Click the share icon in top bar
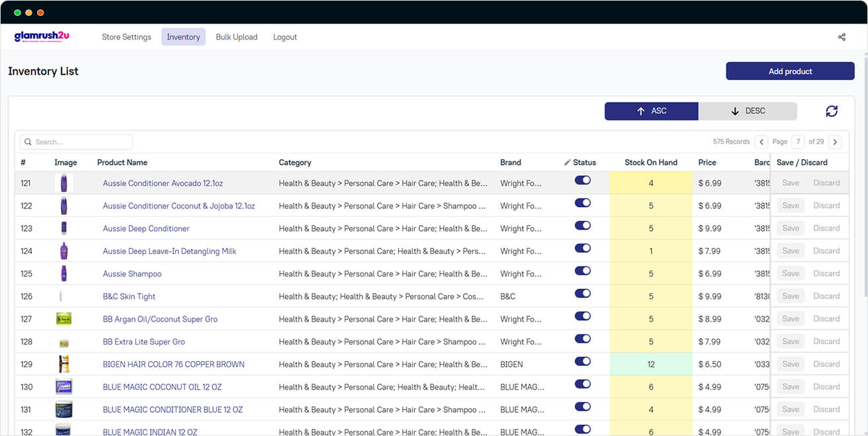 [842, 37]
